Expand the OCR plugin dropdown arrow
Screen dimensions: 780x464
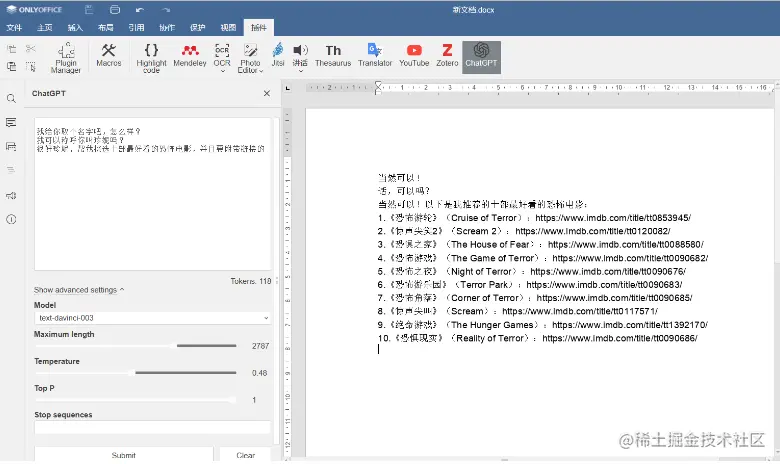pos(222,71)
